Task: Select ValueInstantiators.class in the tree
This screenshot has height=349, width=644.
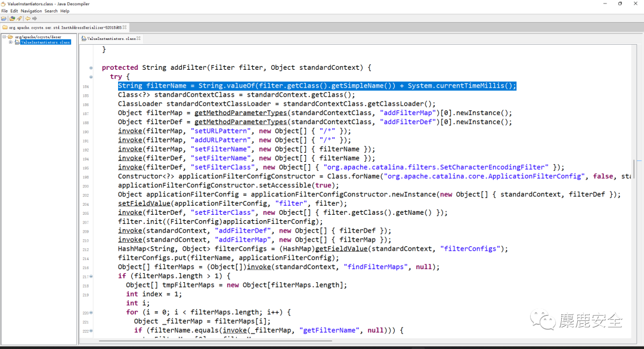Action: pyautogui.click(x=45, y=42)
